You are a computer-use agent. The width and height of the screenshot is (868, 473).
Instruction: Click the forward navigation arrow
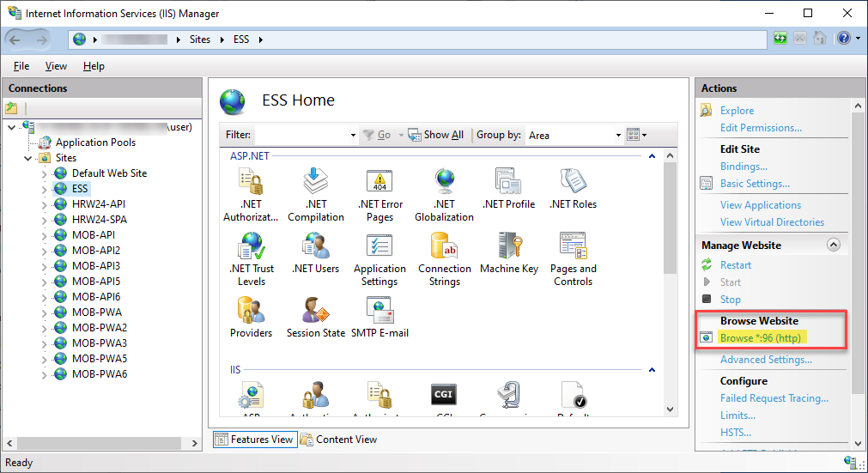41,39
